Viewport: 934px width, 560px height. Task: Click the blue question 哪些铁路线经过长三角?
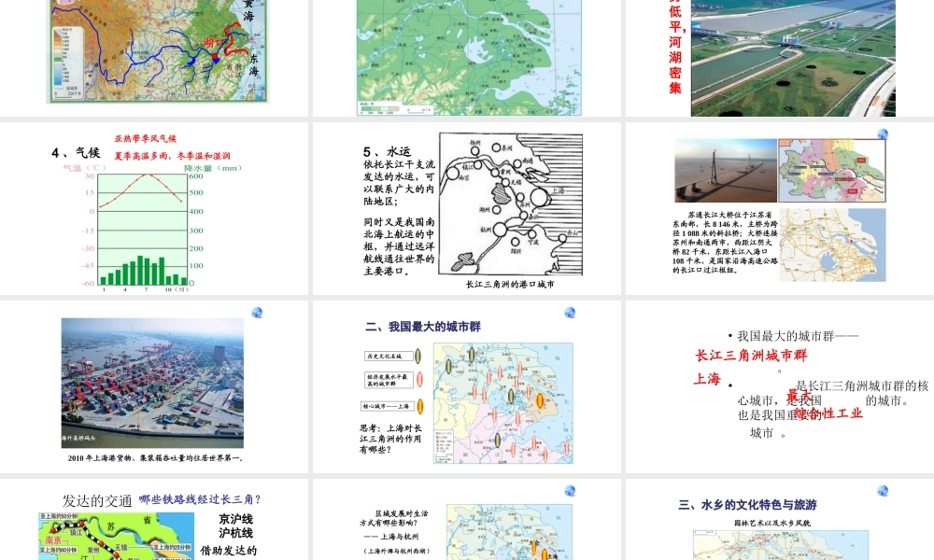pyautogui.click(x=200, y=499)
